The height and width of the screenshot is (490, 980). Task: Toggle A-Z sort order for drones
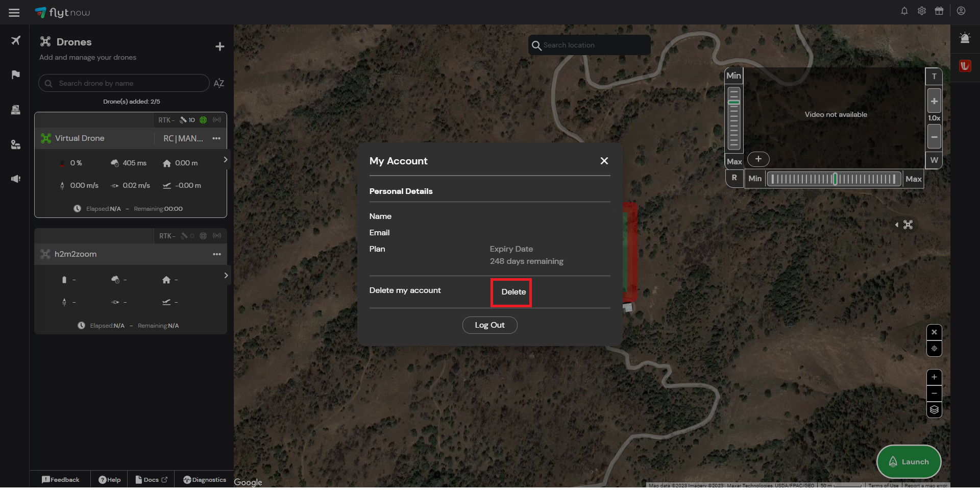218,83
